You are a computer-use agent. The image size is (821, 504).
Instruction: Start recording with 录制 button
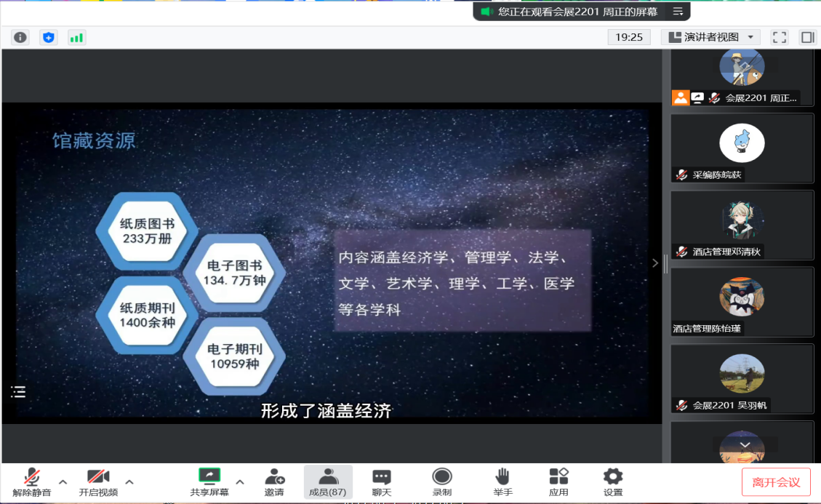[442, 481]
